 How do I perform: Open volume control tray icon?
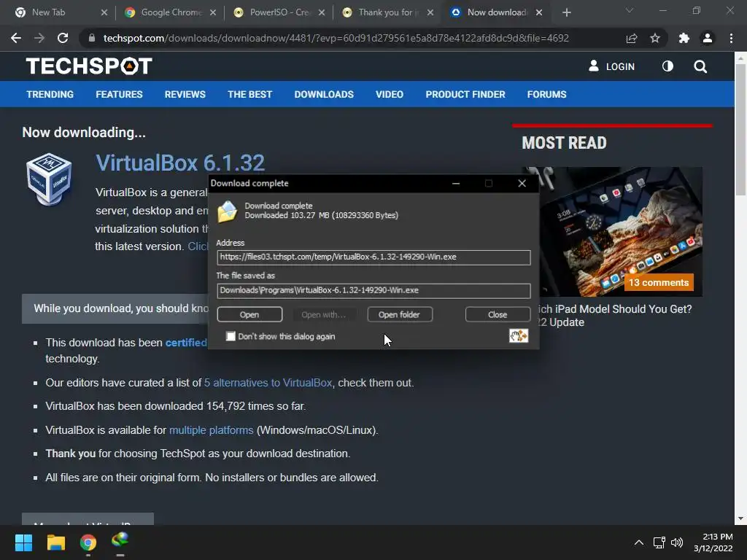[676, 542]
